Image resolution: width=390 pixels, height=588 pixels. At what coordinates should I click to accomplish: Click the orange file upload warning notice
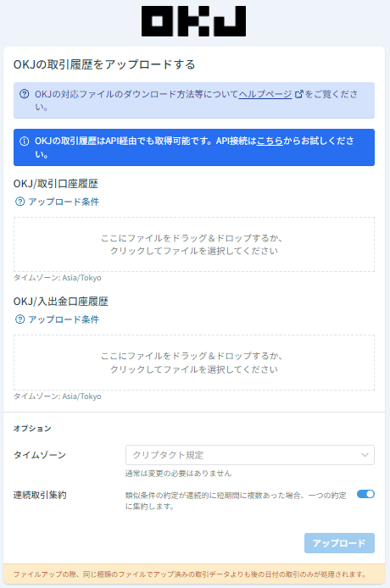coord(194,574)
